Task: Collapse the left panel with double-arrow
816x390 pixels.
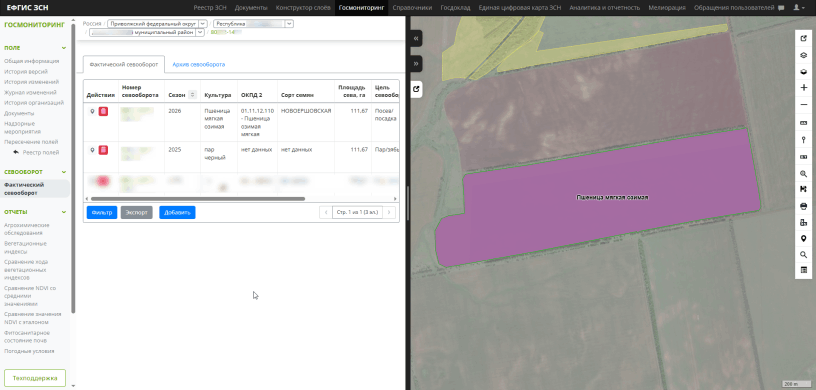Action: [416, 39]
